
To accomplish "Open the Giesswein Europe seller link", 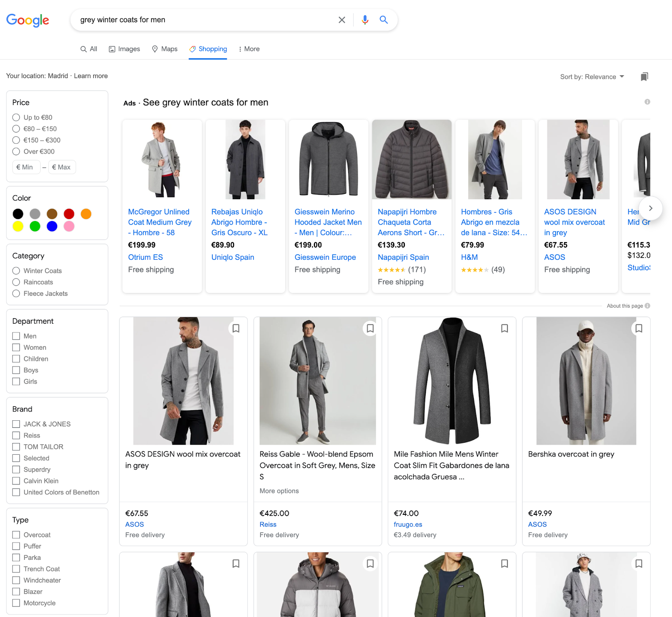I will click(325, 257).
